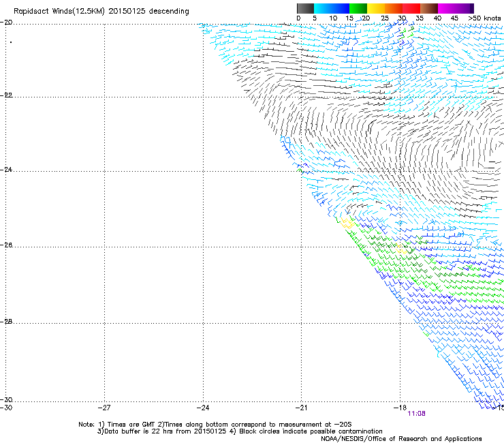
Task: Click the -24 longitude axis label
Action: [203, 408]
